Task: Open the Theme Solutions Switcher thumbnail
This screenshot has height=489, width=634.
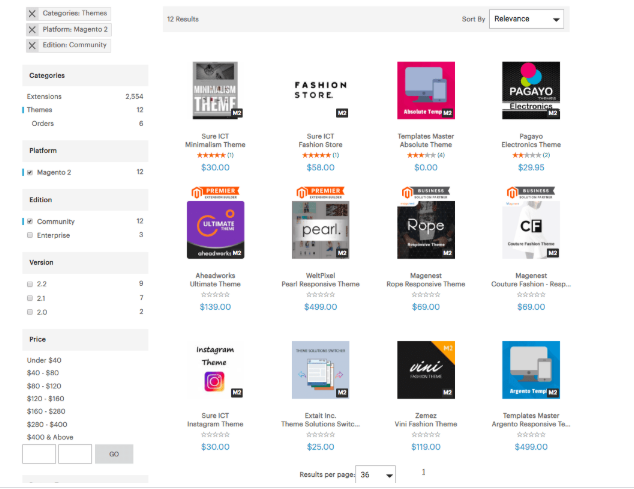Action: coord(320,370)
